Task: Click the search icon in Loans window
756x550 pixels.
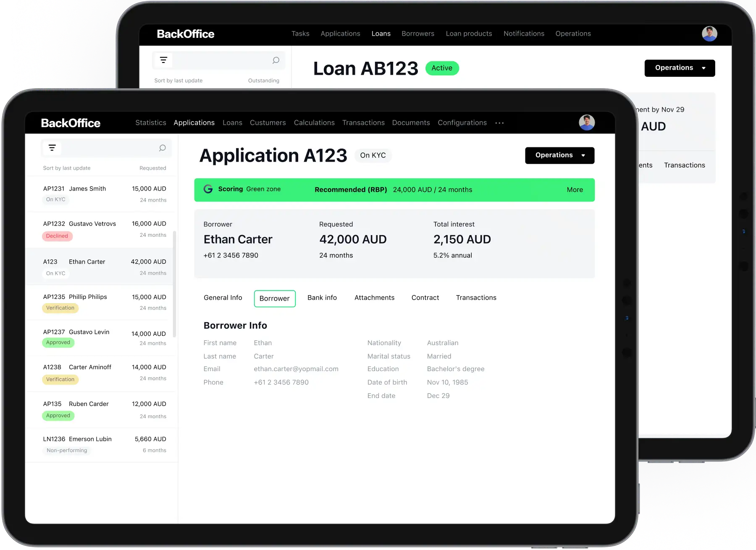Action: tap(276, 60)
